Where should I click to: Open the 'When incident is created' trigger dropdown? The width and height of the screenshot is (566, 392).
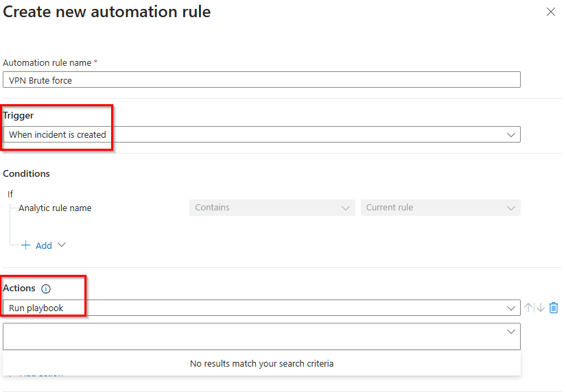coord(261,135)
